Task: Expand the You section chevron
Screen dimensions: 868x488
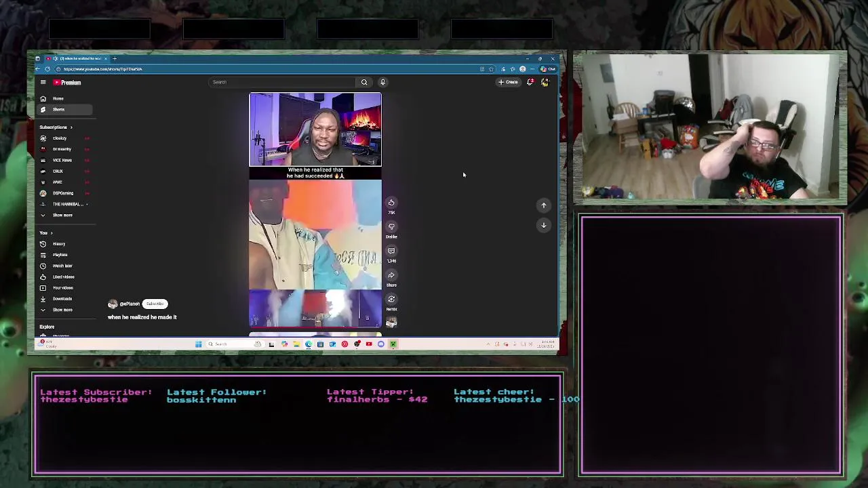Action: click(x=51, y=233)
